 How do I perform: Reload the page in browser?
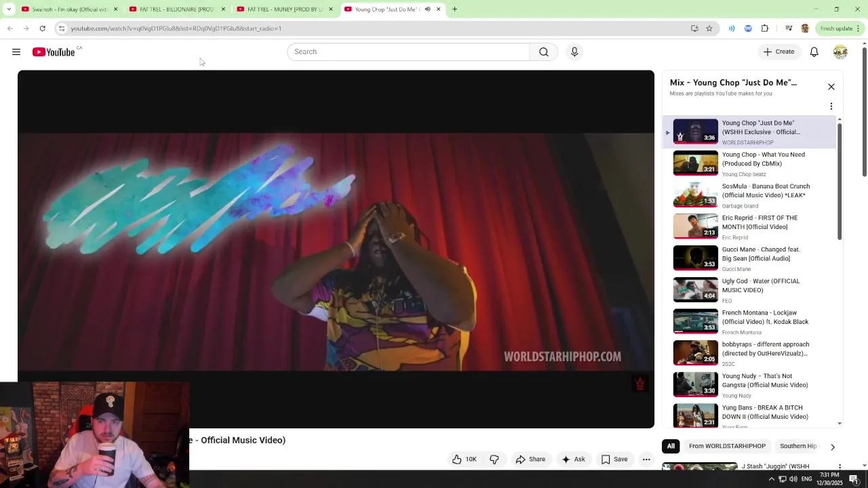[42, 28]
